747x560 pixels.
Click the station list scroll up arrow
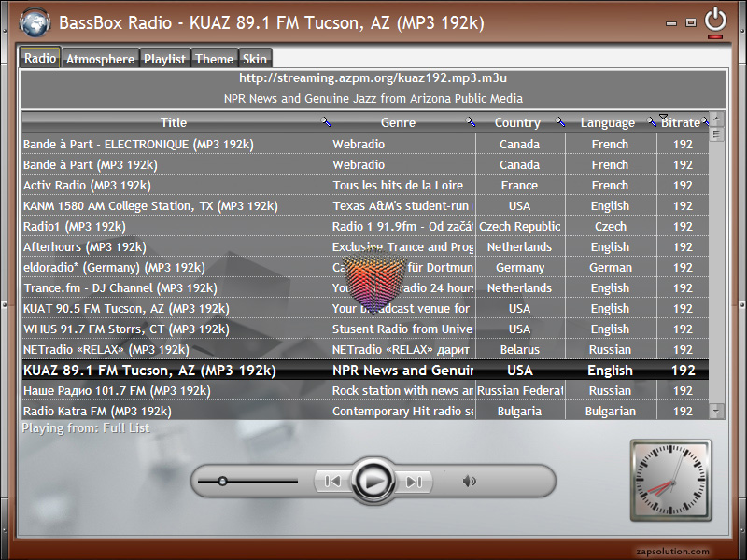pos(716,118)
